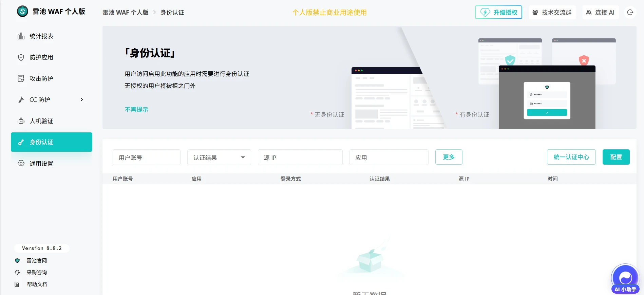Click the 无身份认证 illustration thumbnail
Viewport: 644px width, 295px height.
(398, 98)
